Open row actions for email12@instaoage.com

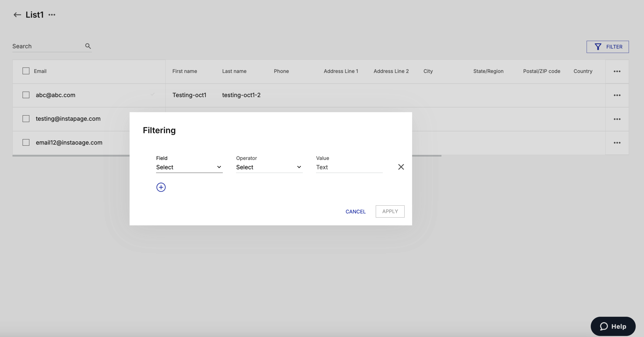pos(617,143)
